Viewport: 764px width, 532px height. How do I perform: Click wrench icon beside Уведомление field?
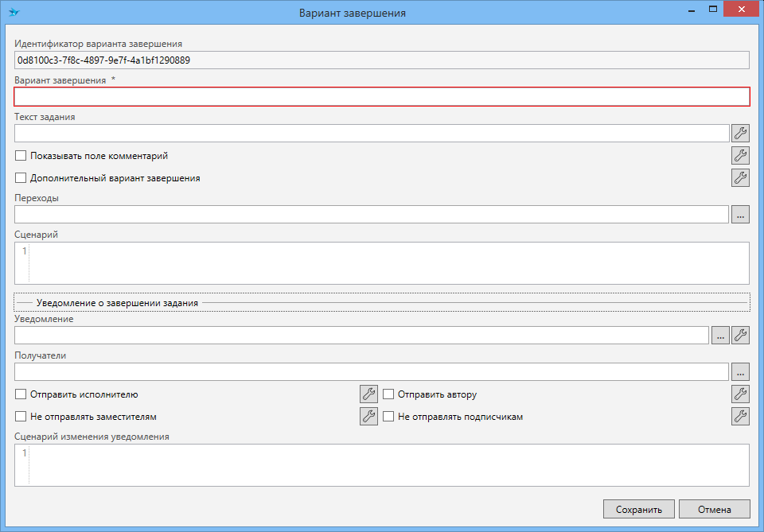(740, 336)
